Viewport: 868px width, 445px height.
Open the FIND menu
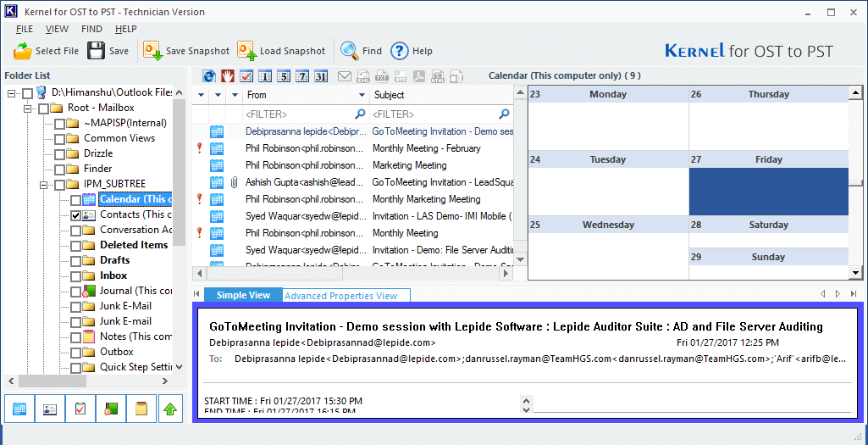coord(91,29)
